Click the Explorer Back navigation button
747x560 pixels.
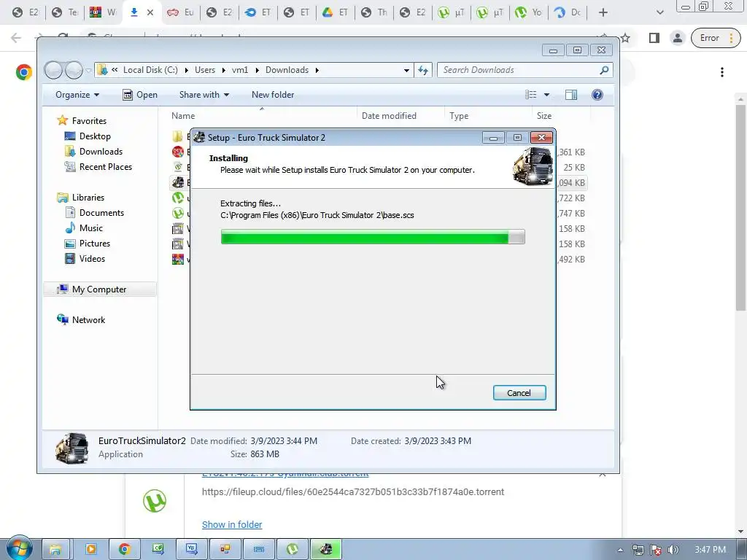(x=53, y=71)
